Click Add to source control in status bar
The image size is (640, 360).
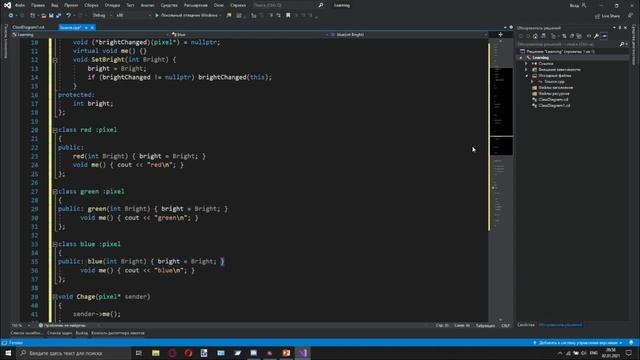pyautogui.click(x=578, y=343)
